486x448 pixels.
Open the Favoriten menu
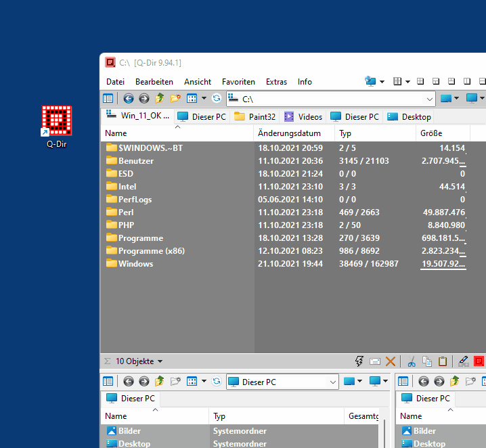(238, 82)
